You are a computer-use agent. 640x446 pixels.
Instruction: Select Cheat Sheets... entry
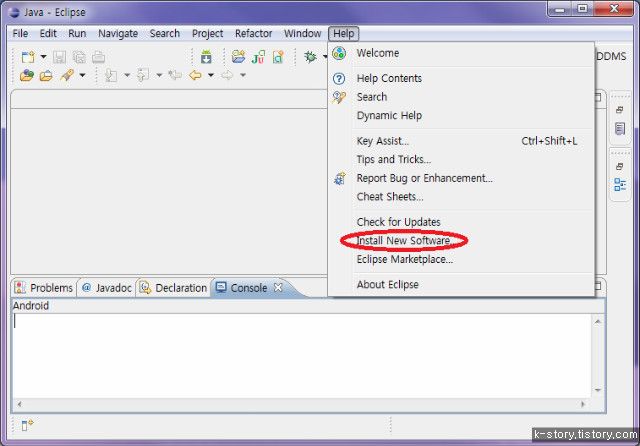point(461,197)
